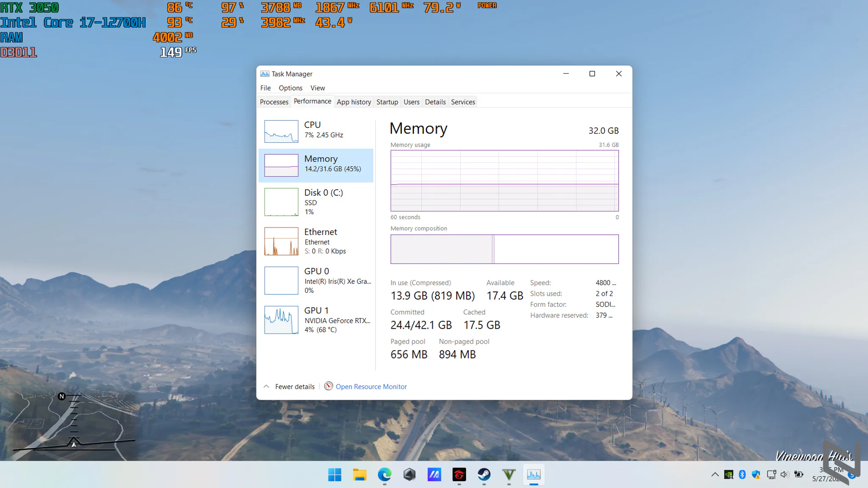Open the dark cube app on taskbar

pos(409,474)
